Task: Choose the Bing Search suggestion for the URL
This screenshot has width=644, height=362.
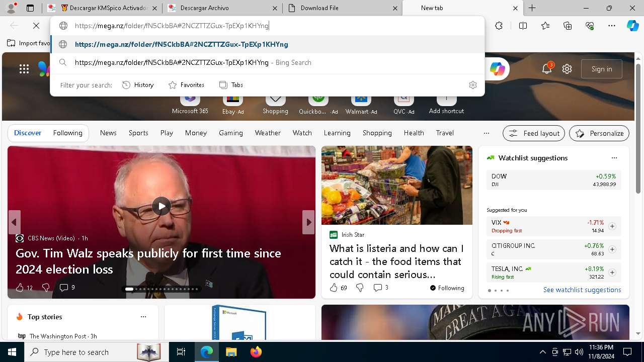Action: click(267, 62)
